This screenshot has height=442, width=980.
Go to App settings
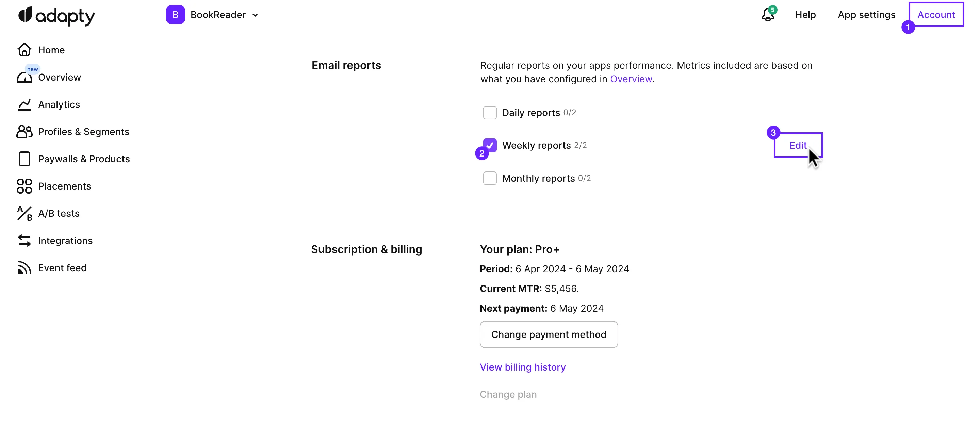click(867, 15)
